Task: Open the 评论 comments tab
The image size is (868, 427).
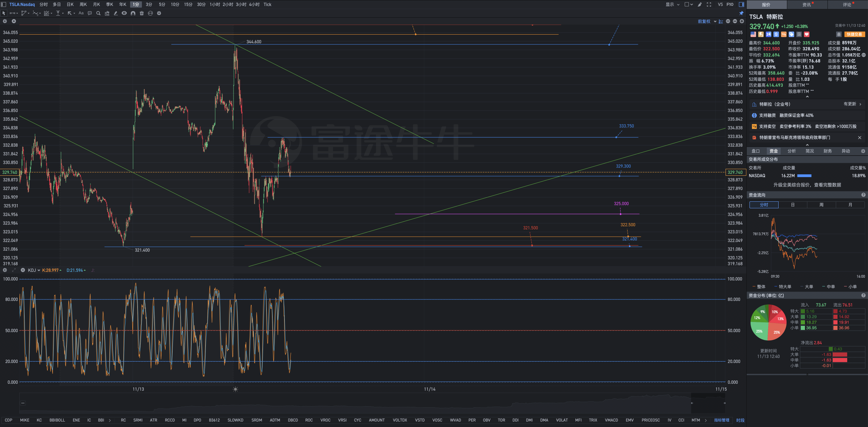Action: (848, 5)
